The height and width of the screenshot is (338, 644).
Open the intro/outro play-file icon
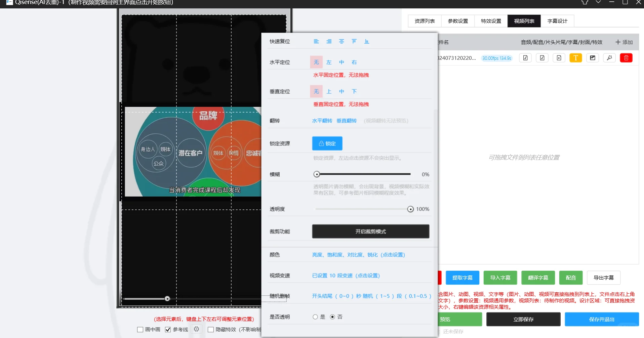pos(559,58)
